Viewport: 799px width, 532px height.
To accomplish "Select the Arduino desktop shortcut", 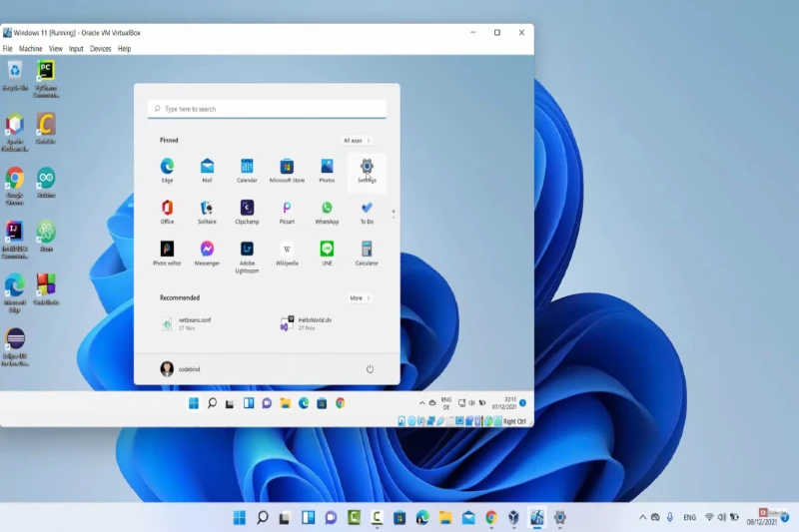I will (46, 184).
